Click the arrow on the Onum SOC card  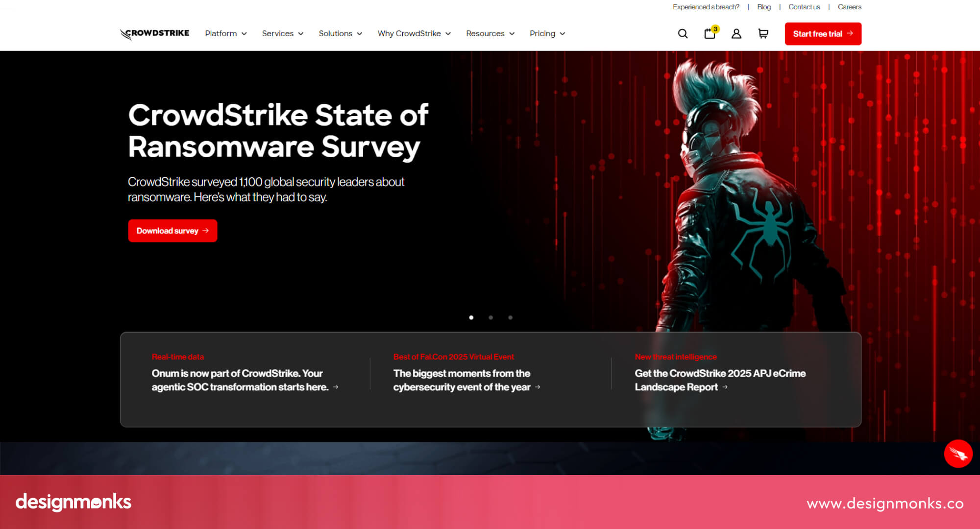[x=336, y=387]
